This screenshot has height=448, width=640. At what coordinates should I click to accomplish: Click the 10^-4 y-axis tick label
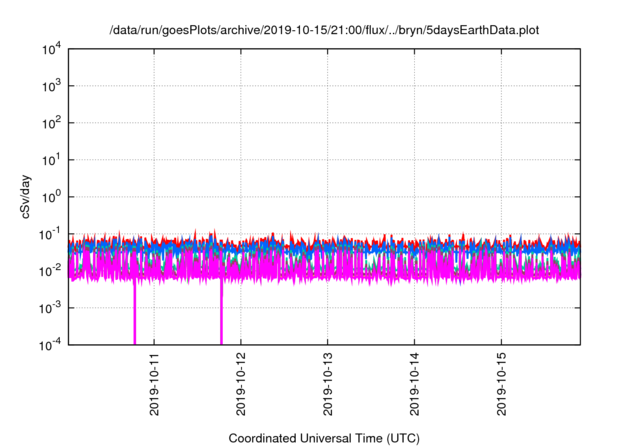[x=50, y=345]
